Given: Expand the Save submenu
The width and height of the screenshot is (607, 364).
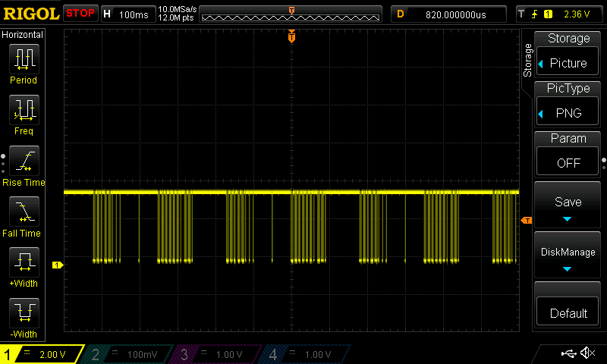Looking at the screenshot, I should click(x=568, y=206).
